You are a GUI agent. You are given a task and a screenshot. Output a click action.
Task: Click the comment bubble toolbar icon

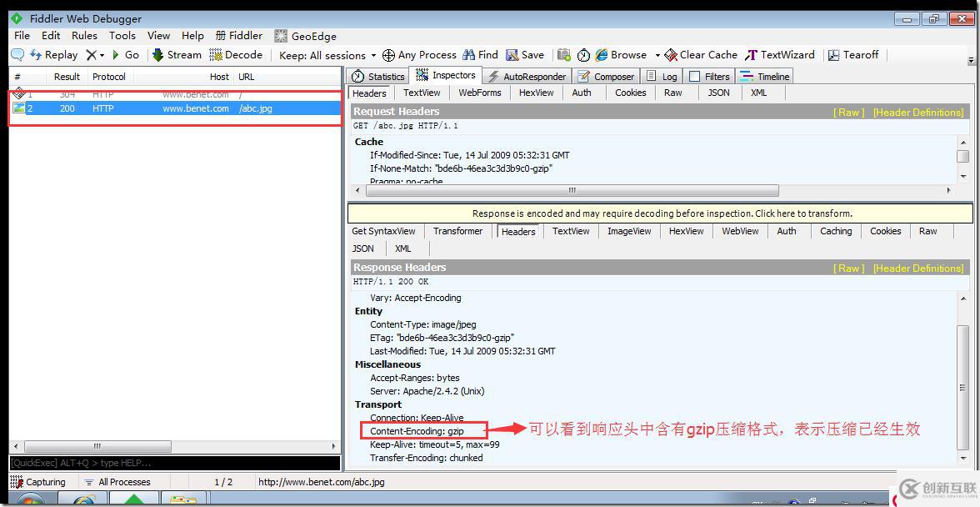(17, 55)
